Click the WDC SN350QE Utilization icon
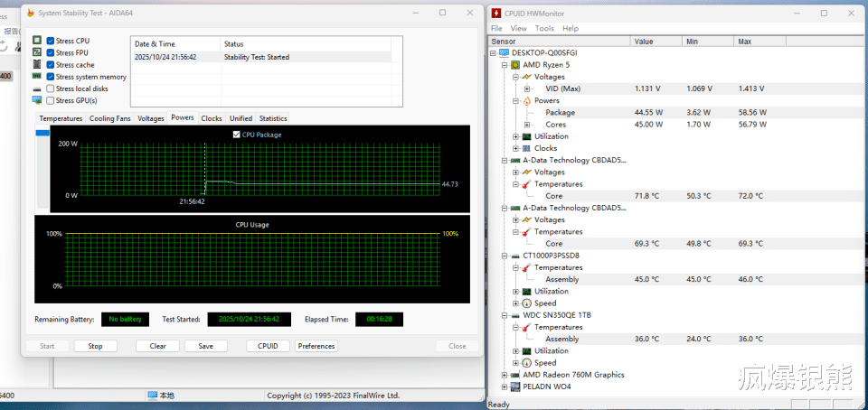 click(526, 351)
